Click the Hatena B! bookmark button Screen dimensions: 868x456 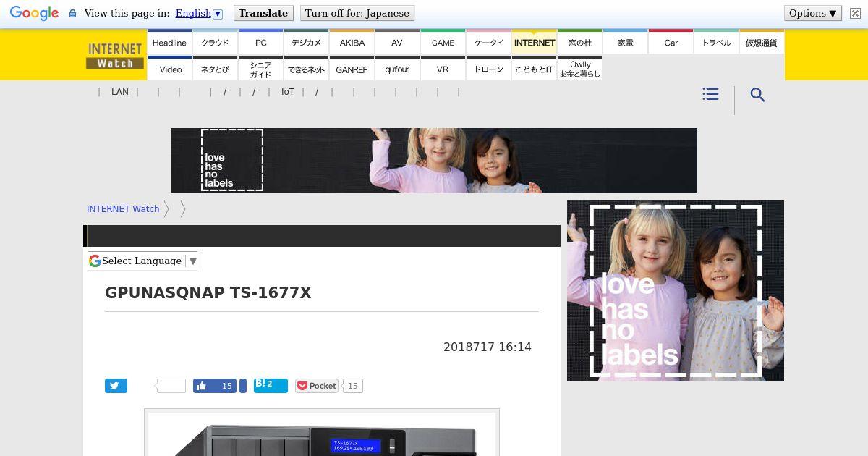click(271, 385)
